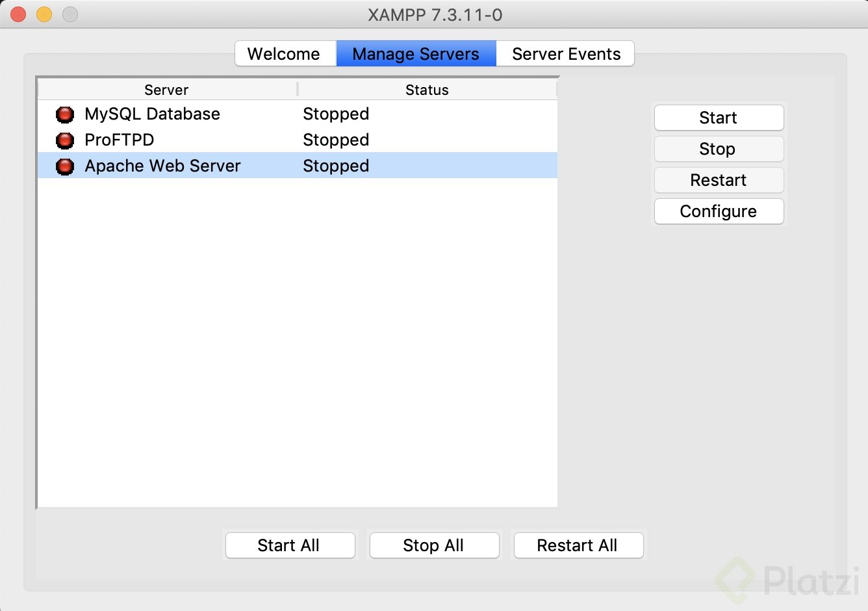868x611 pixels.
Task: Switch to the Welcome tab
Action: click(285, 53)
